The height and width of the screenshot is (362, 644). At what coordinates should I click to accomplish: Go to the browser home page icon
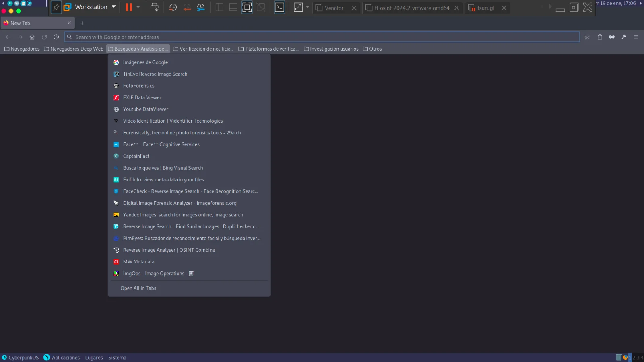pyautogui.click(x=32, y=37)
